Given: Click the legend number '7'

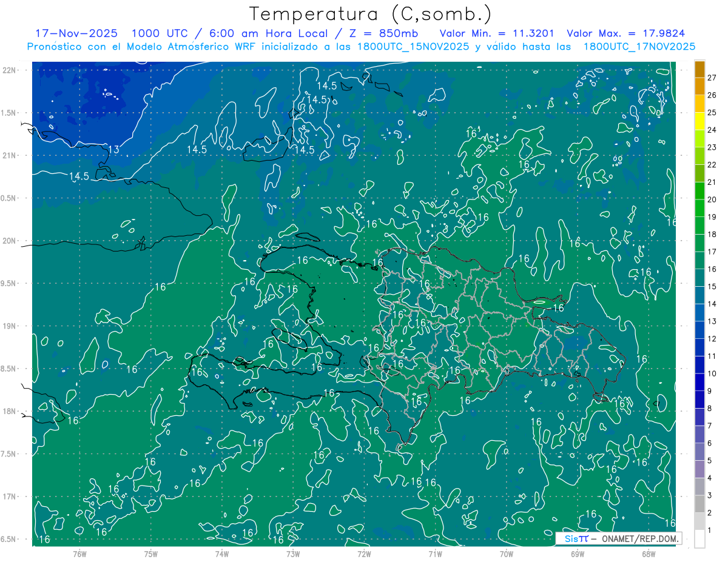Looking at the screenshot, I should point(709,426).
